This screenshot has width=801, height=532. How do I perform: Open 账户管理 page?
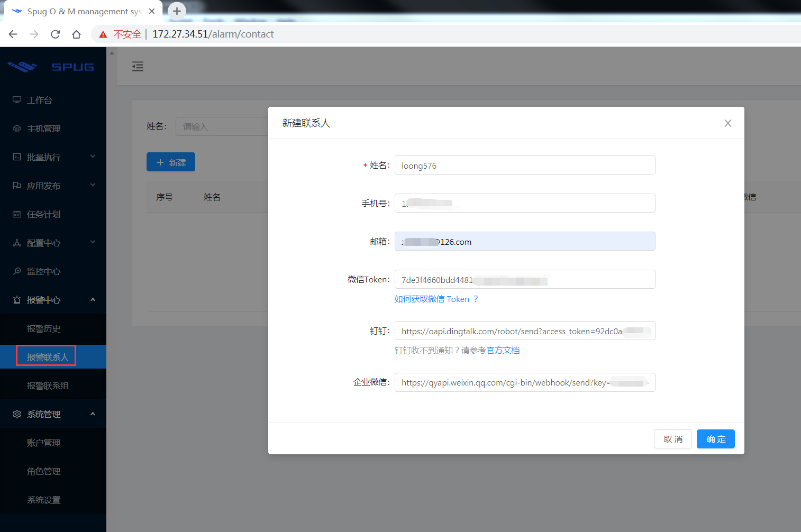coord(53,443)
